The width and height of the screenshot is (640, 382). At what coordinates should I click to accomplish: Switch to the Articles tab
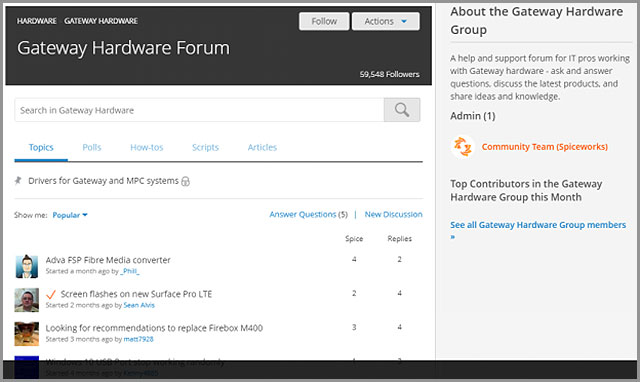coord(262,147)
